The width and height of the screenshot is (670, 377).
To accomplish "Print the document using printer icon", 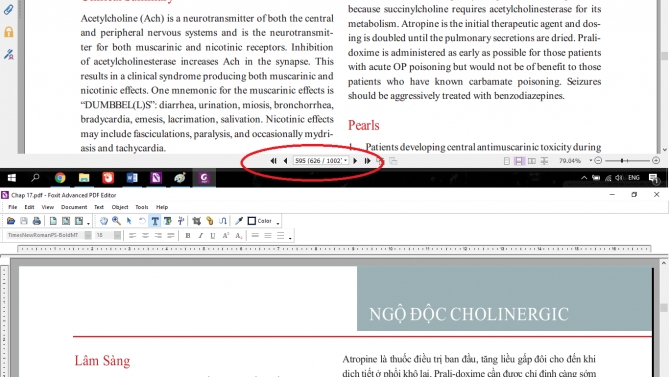I will 37,221.
